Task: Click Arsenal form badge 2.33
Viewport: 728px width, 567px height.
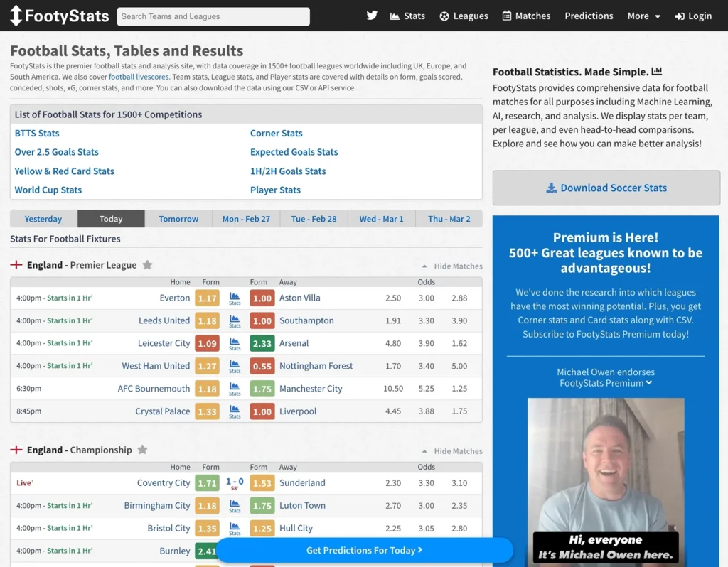Action: pyautogui.click(x=262, y=344)
